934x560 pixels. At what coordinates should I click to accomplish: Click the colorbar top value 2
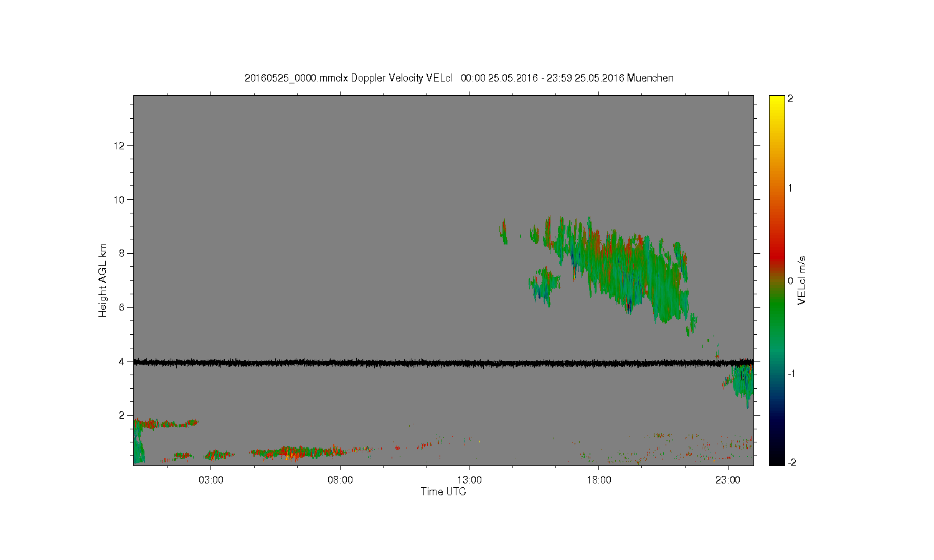point(790,99)
